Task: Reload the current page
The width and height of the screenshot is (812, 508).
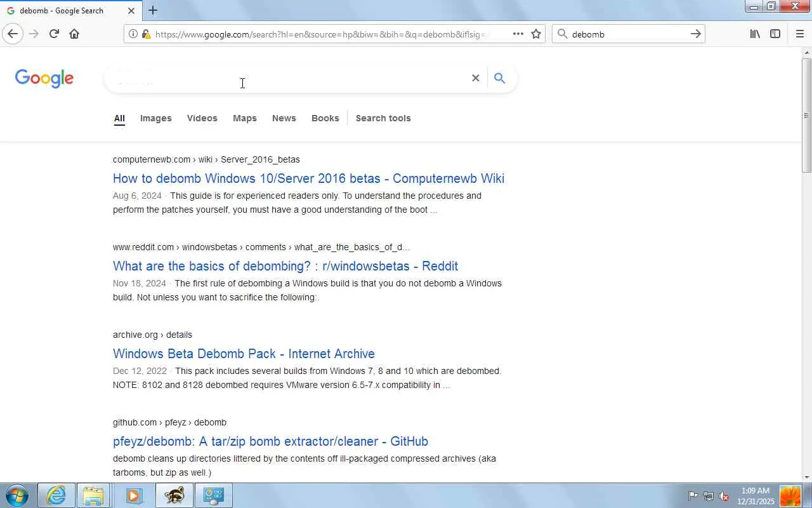Action: coord(54,34)
